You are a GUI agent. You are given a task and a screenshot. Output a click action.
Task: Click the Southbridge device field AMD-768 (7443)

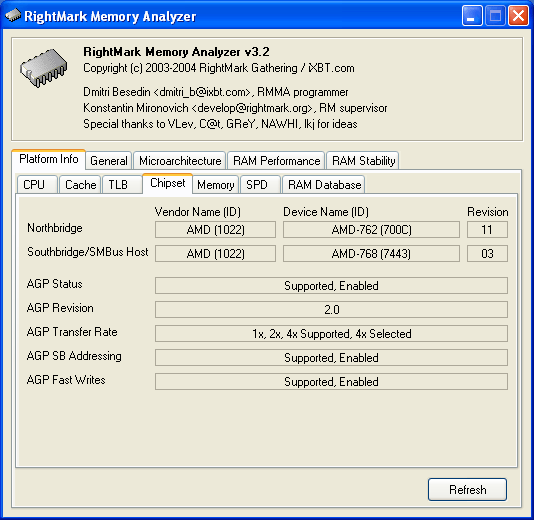(x=371, y=254)
